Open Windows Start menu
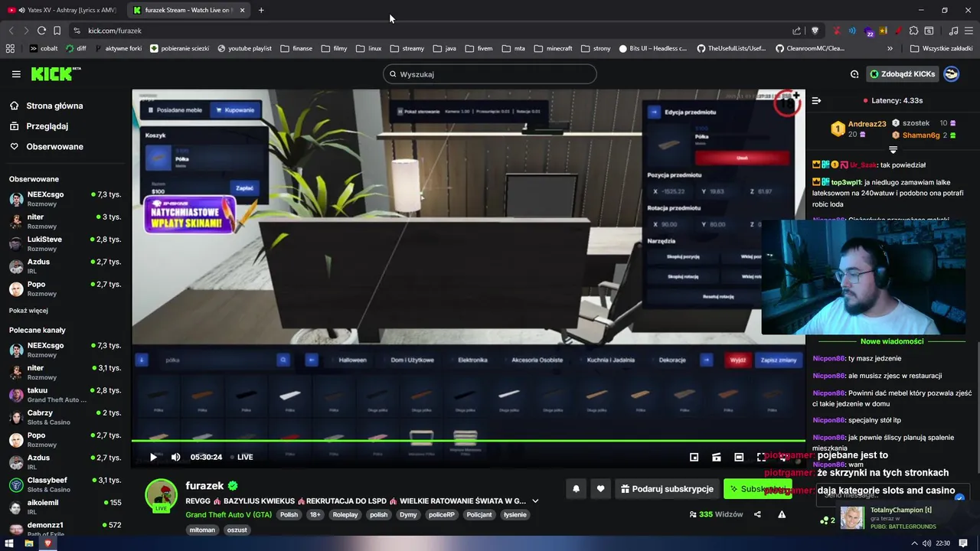Screen dimensions: 980x551 click(9, 543)
